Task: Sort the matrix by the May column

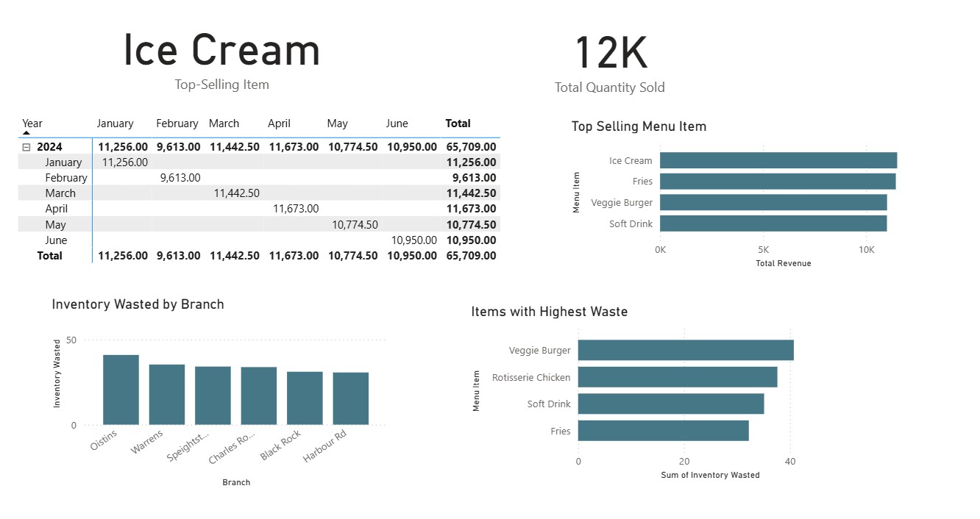Action: coord(337,123)
